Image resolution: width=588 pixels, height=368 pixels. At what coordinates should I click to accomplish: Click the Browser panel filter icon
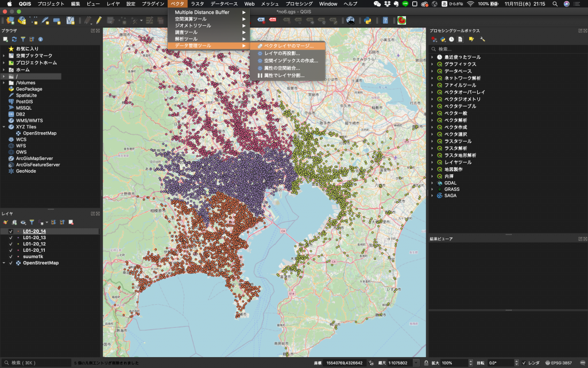(23, 39)
